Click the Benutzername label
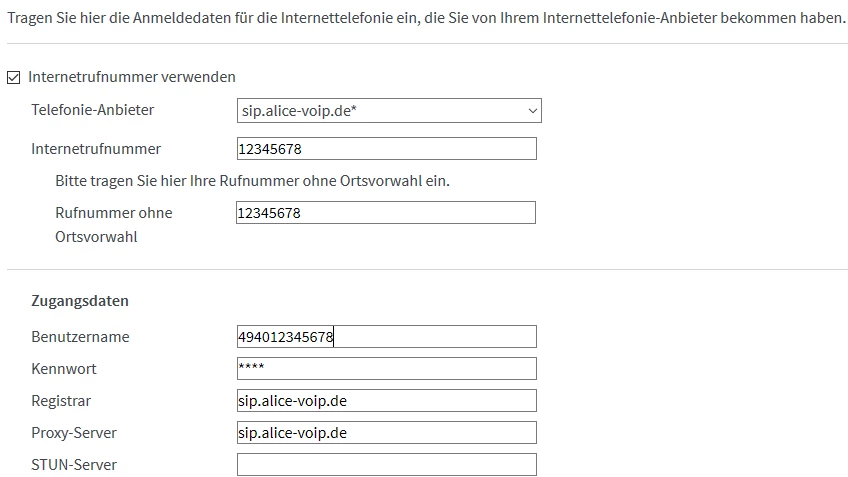The image size is (848, 477). 80,337
